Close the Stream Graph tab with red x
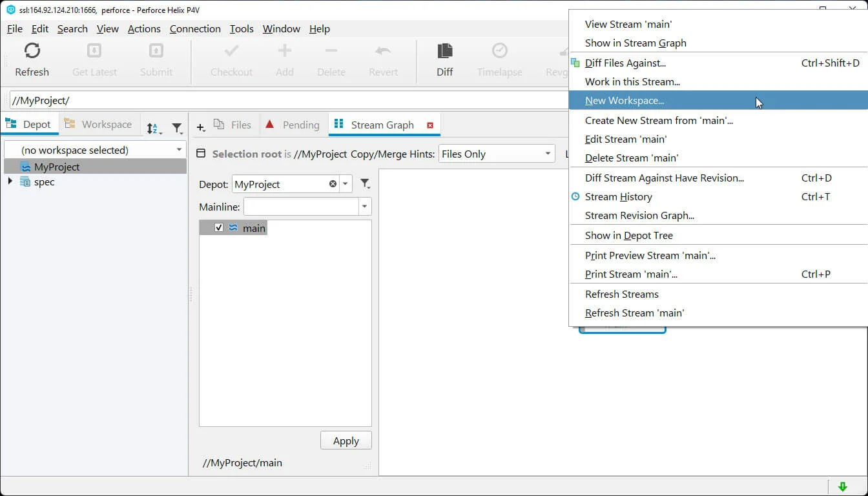 click(430, 125)
